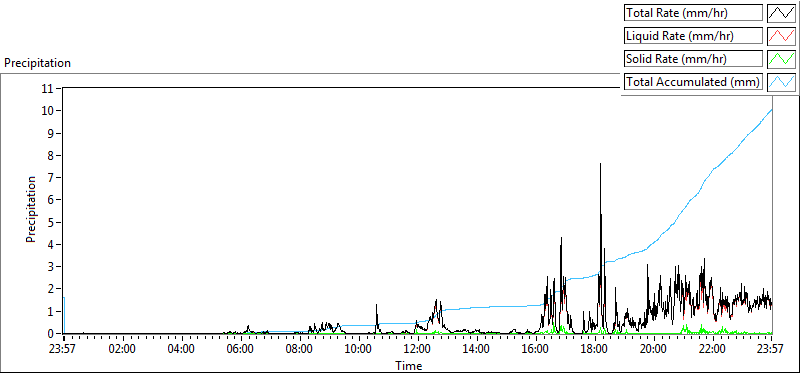Screen dimensions: 800x373
Task: Click the Total Accumulated blue plot sample icon
Action: 781,82
